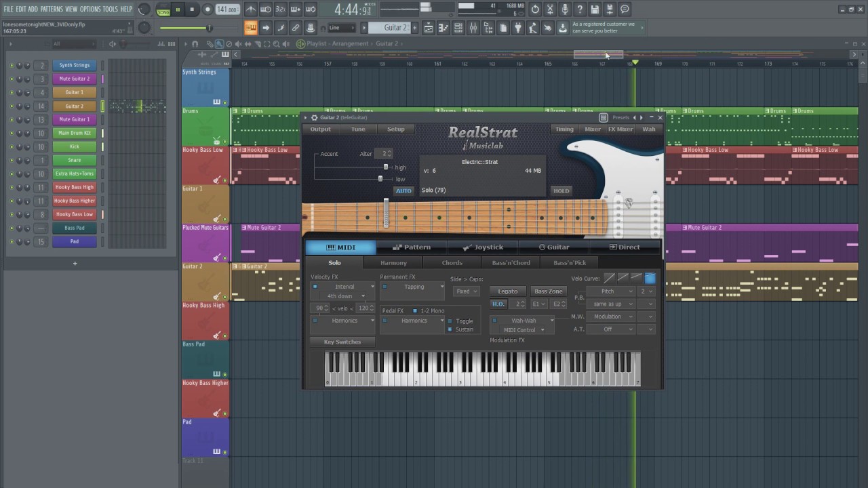Toggle the metronome icon
868x488 pixels.
tap(251, 9)
